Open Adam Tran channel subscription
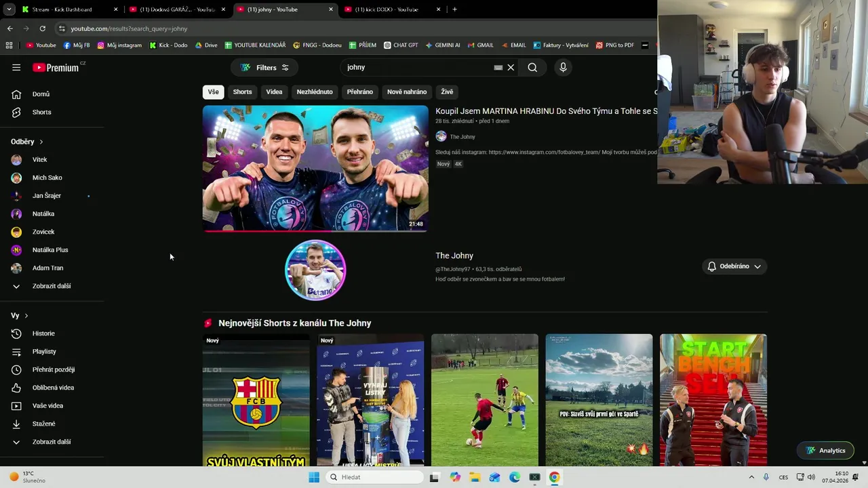Viewport: 868px width, 488px height. click(x=47, y=268)
